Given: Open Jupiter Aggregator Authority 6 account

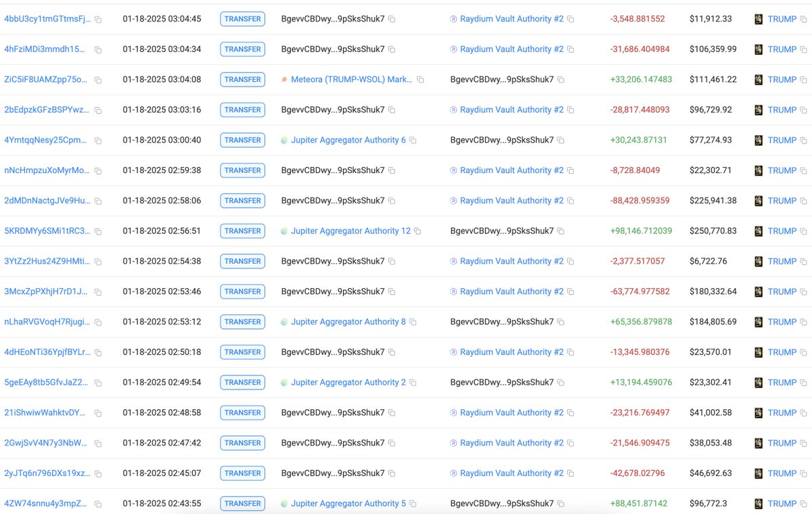Looking at the screenshot, I should pyautogui.click(x=348, y=140).
